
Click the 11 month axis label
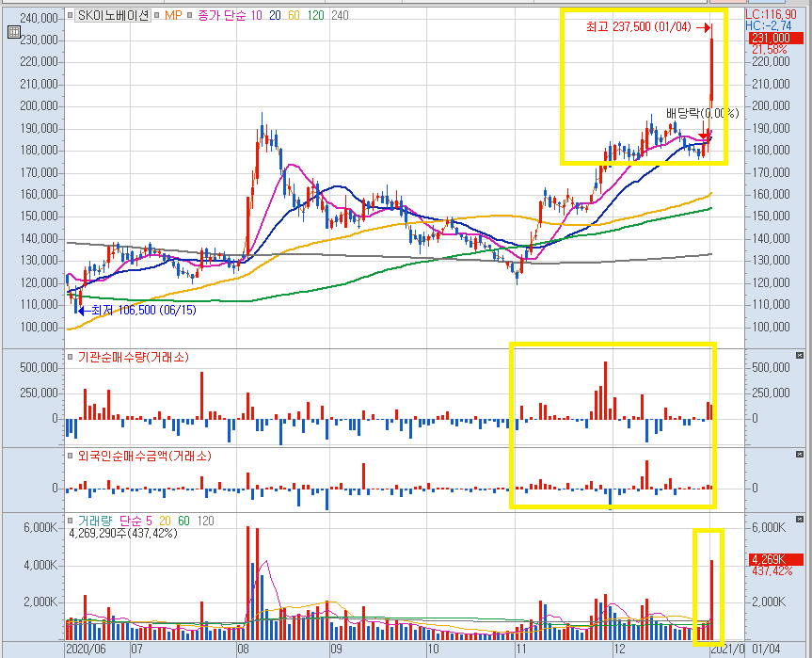coord(521,650)
